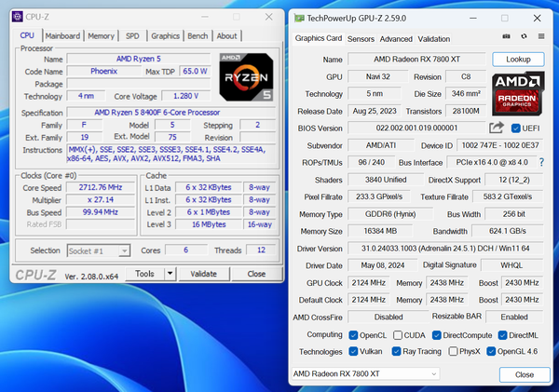Image resolution: width=559 pixels, height=392 pixels.
Task: Click the Die Size value 346 mm²
Action: 466,94
